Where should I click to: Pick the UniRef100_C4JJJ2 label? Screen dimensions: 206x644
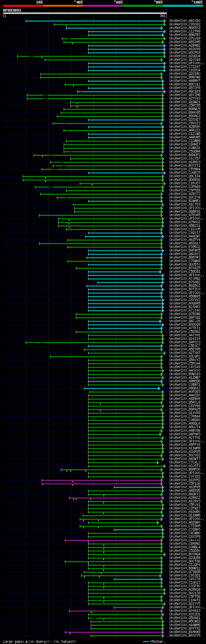click(185, 540)
